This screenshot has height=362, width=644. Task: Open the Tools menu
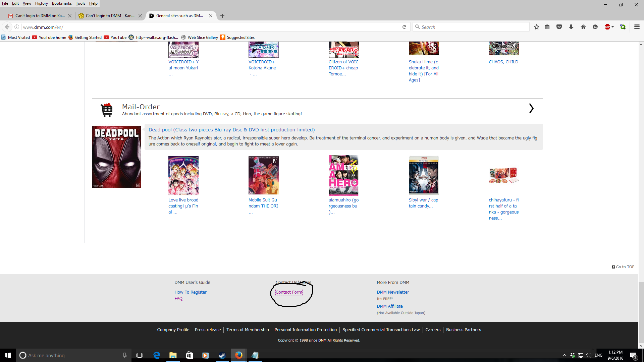[x=80, y=3]
